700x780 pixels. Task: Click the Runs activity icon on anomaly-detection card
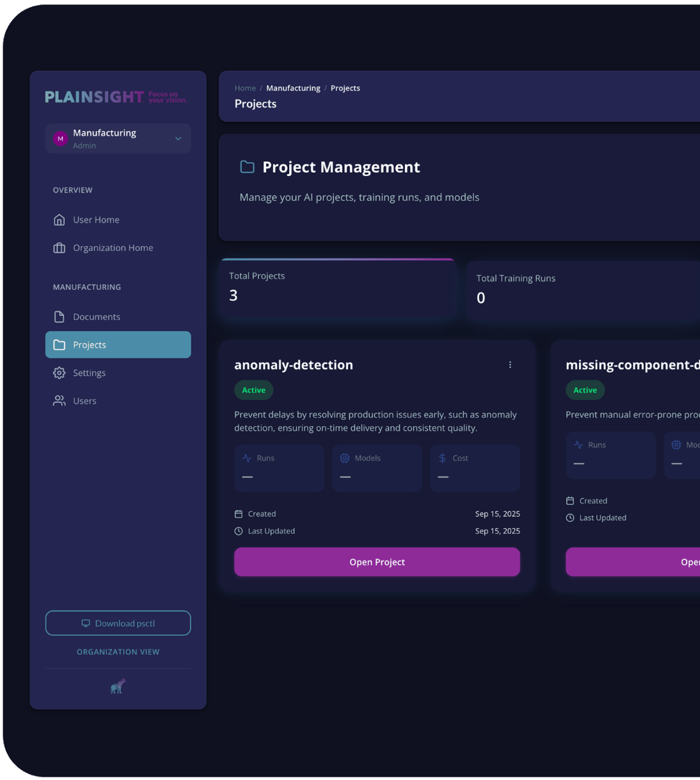246,458
